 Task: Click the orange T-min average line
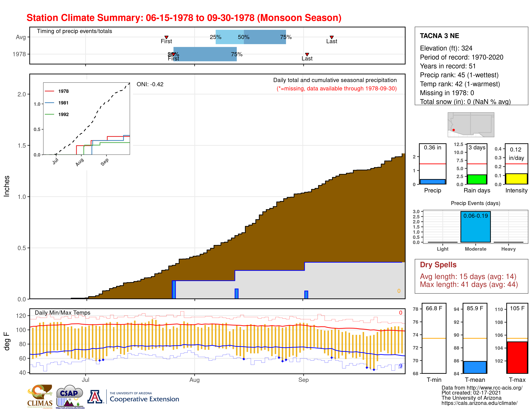434,338
